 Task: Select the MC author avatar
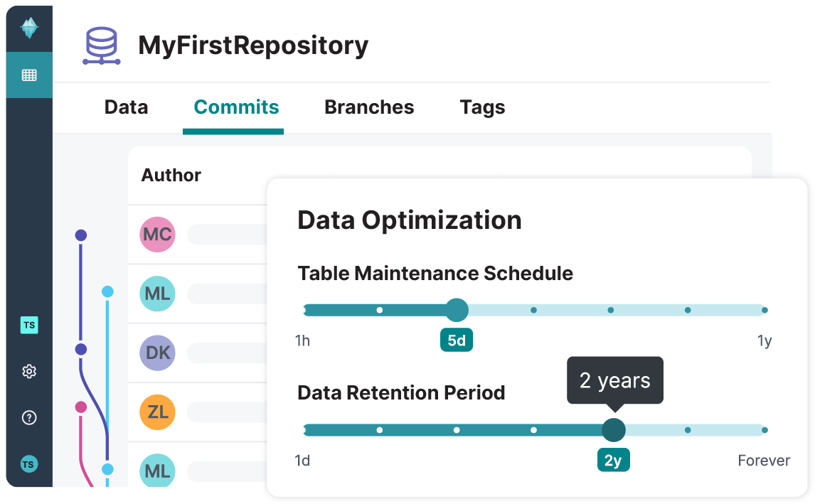[157, 235]
